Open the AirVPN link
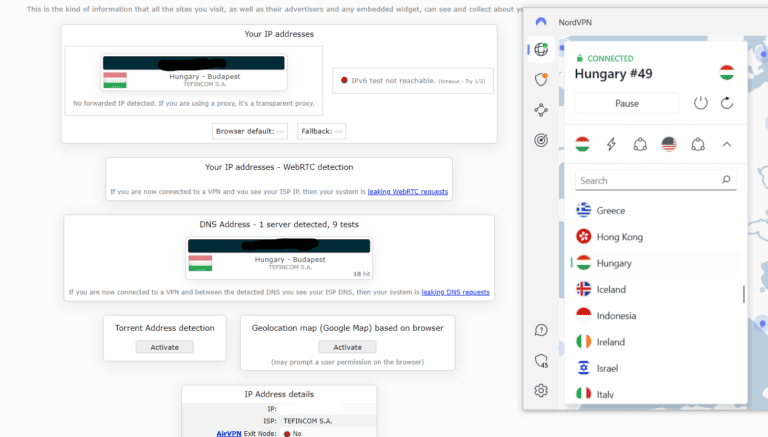This screenshot has width=768, height=437. point(229,433)
